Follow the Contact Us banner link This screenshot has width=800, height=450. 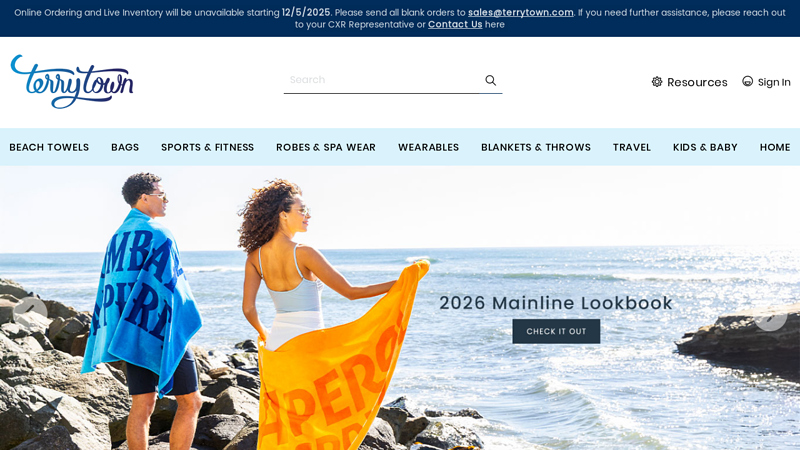[455, 24]
